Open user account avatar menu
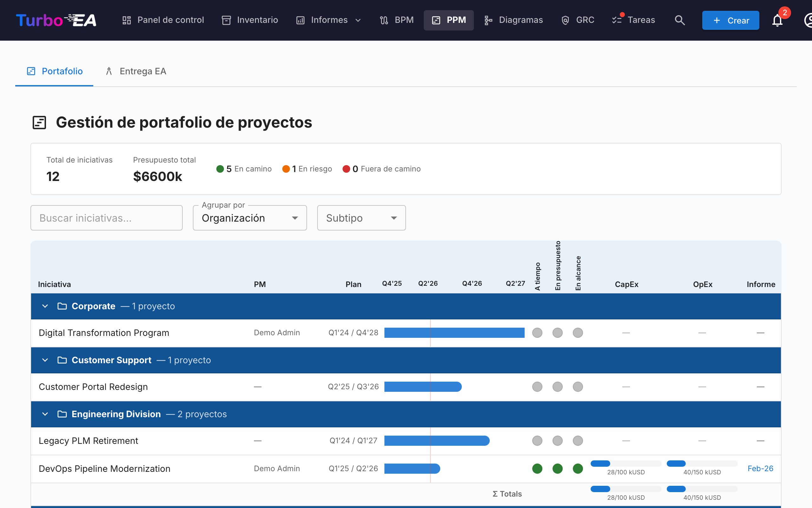The height and width of the screenshot is (508, 812). tap(808, 21)
